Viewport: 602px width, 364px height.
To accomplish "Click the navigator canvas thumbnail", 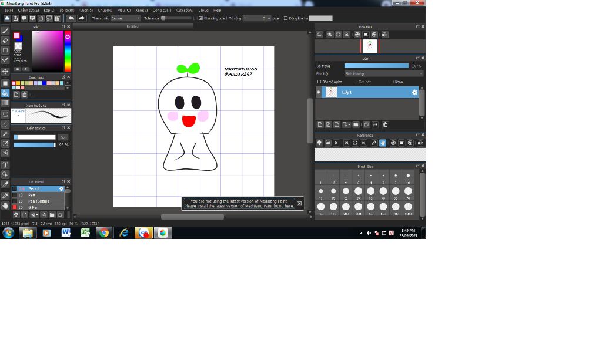I will click(370, 46).
